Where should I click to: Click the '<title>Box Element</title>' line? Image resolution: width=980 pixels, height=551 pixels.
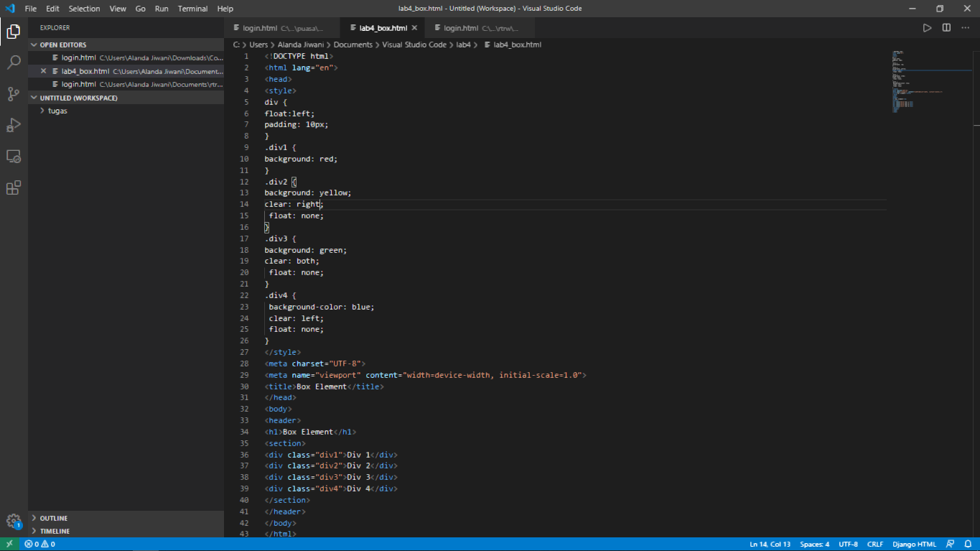(324, 386)
